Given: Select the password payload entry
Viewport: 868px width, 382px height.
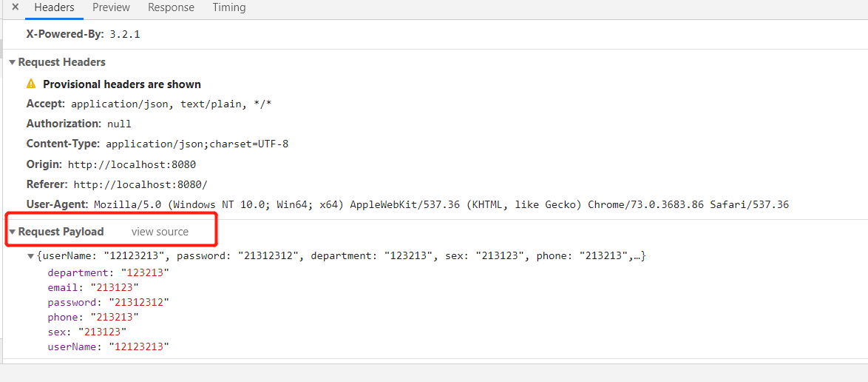Looking at the screenshot, I should click(108, 302).
